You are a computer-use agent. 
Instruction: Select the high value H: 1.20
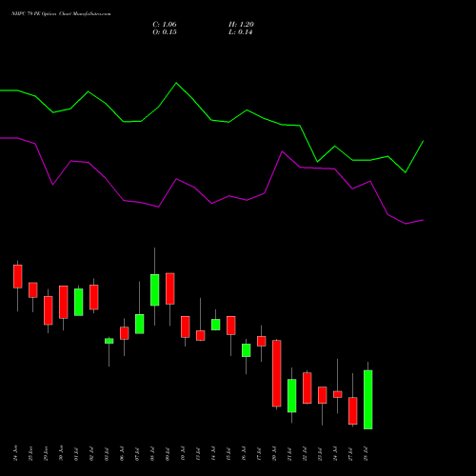241,25
